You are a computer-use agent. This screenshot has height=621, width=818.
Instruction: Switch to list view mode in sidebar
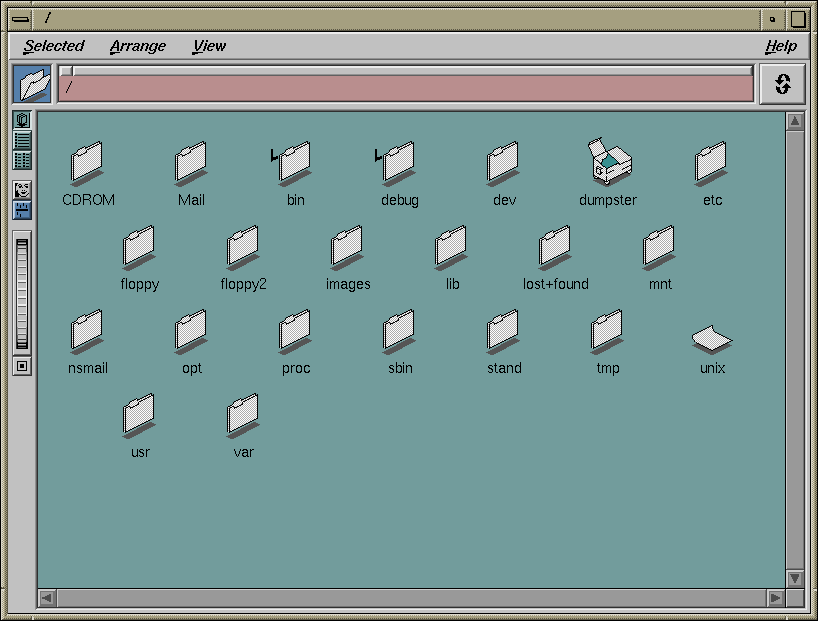(22, 140)
